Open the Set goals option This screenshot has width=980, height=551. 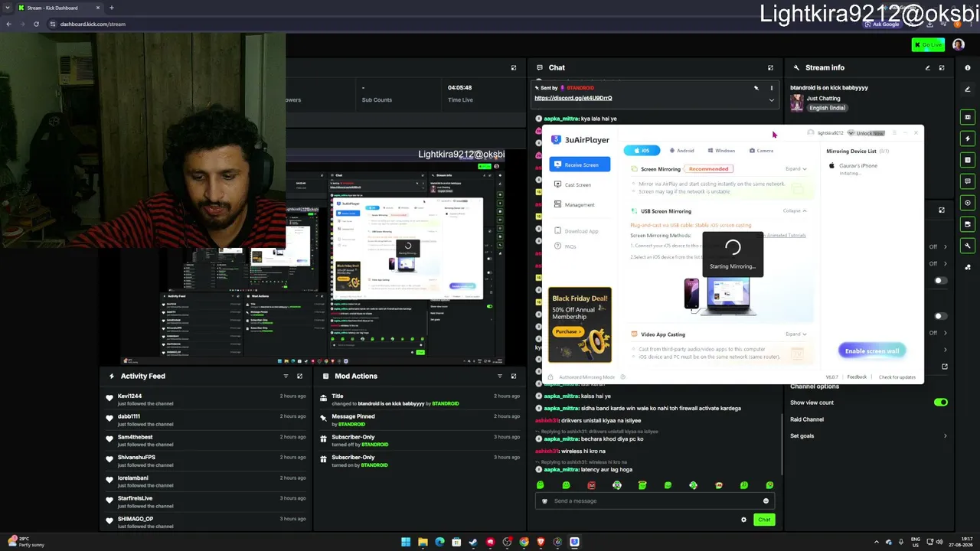click(x=868, y=436)
